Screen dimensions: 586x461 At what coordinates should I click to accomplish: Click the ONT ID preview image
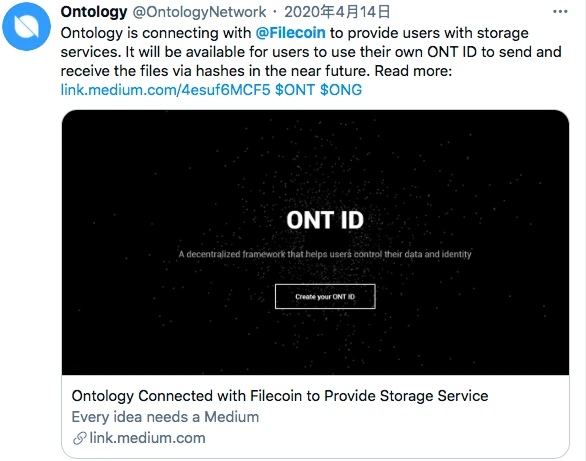coord(315,242)
